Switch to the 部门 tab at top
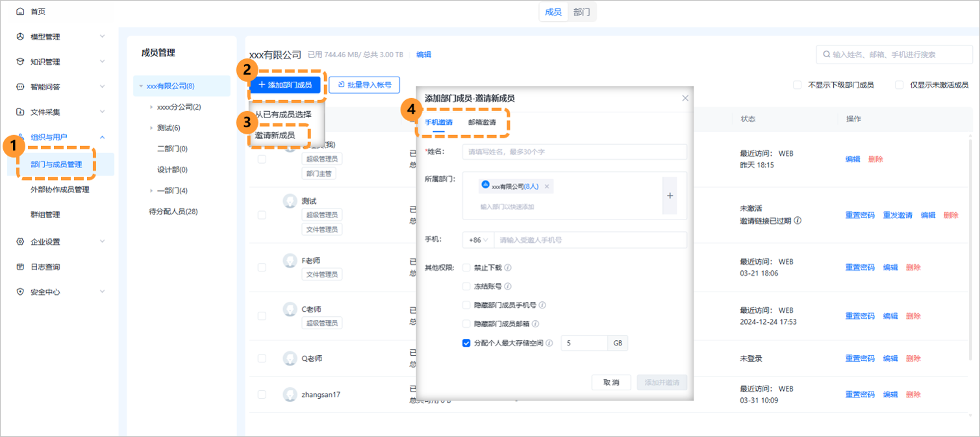 pos(581,12)
